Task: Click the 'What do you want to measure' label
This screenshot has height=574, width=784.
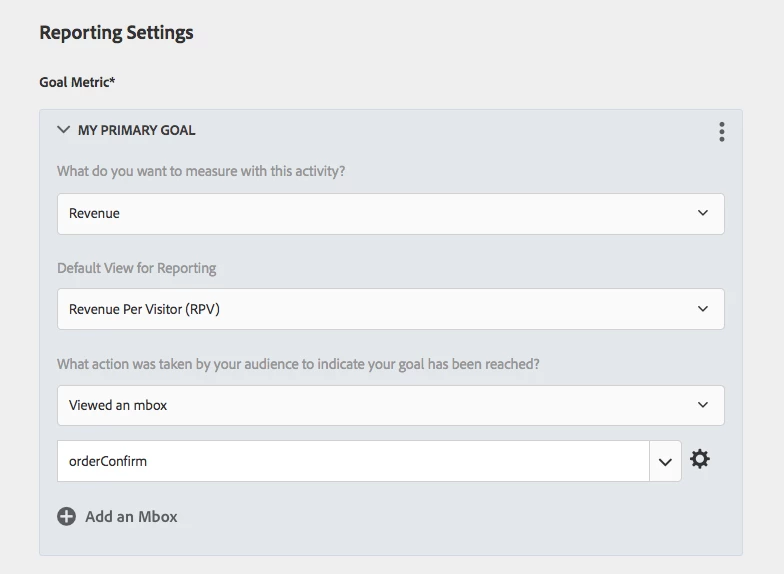Action: pyautogui.click(x=201, y=171)
